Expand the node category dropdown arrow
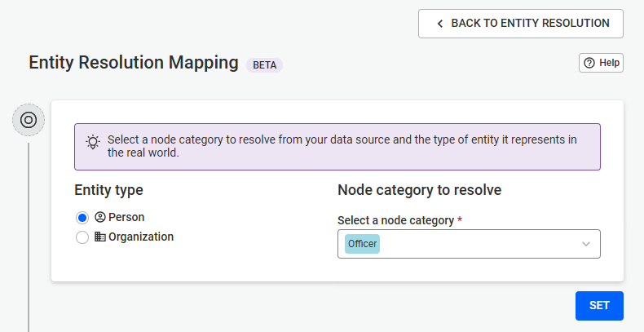Viewport: 644px width, 332px height. (x=586, y=244)
